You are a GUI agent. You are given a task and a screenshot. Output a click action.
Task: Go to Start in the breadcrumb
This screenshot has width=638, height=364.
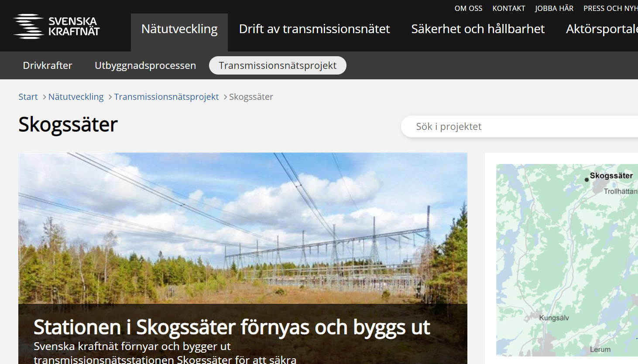click(x=28, y=97)
